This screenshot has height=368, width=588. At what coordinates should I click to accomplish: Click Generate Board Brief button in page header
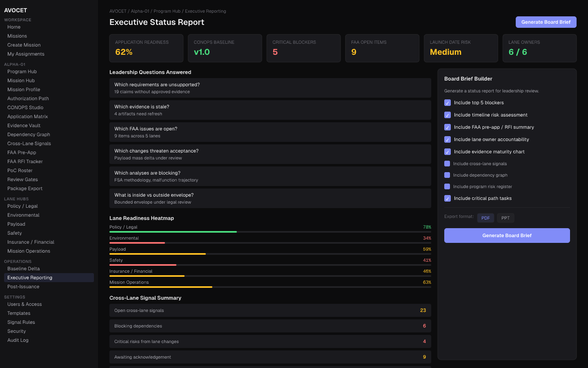tap(546, 22)
